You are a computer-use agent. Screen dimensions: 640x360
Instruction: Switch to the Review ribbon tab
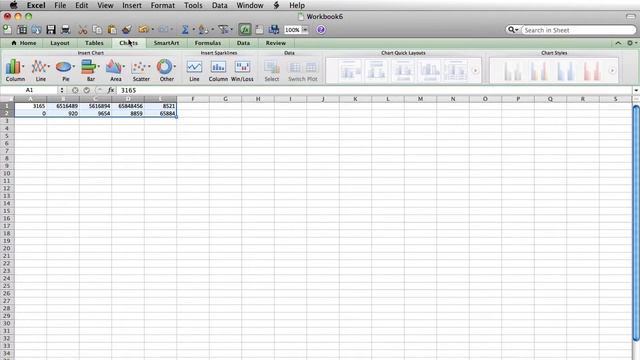tap(276, 43)
